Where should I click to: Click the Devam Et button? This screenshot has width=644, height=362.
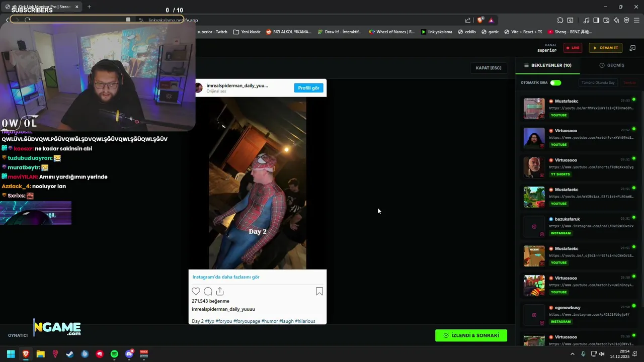pos(605,48)
